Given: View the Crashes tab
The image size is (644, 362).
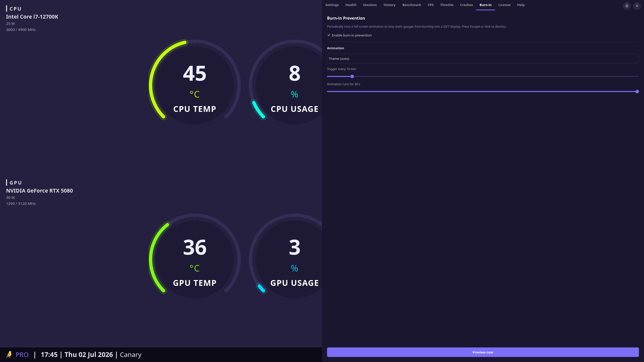Looking at the screenshot, I should click(x=466, y=5).
